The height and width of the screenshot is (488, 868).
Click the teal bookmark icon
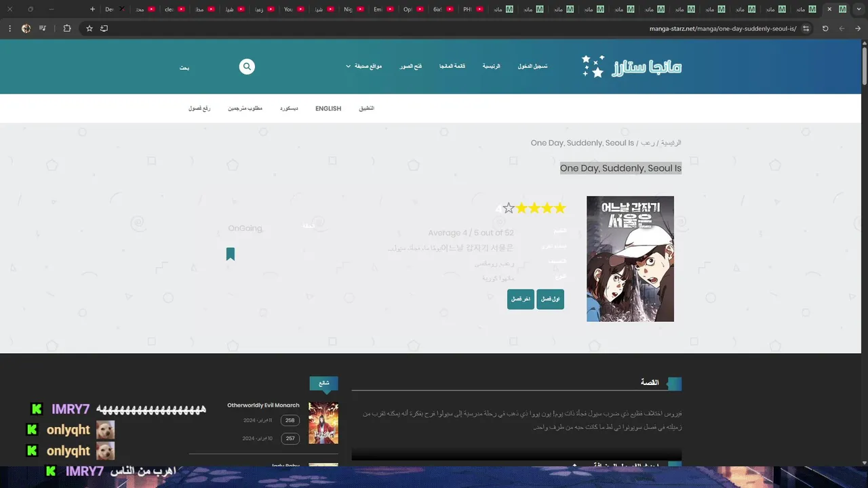pyautogui.click(x=231, y=254)
